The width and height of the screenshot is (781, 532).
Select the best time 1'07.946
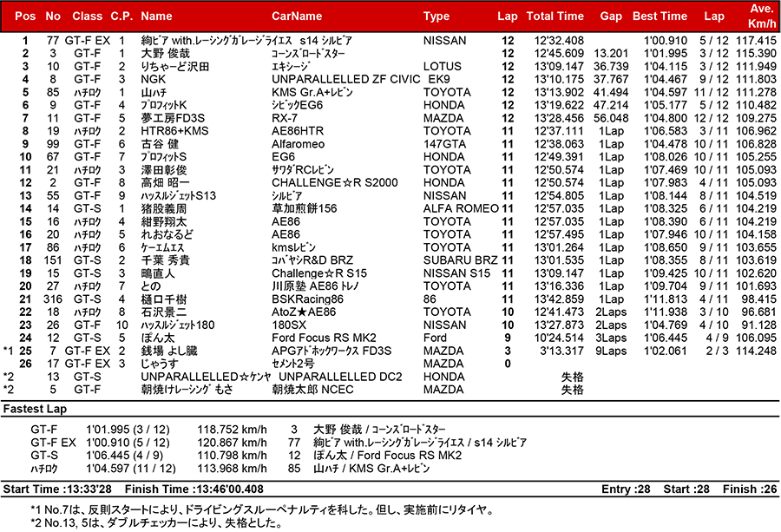666,234
